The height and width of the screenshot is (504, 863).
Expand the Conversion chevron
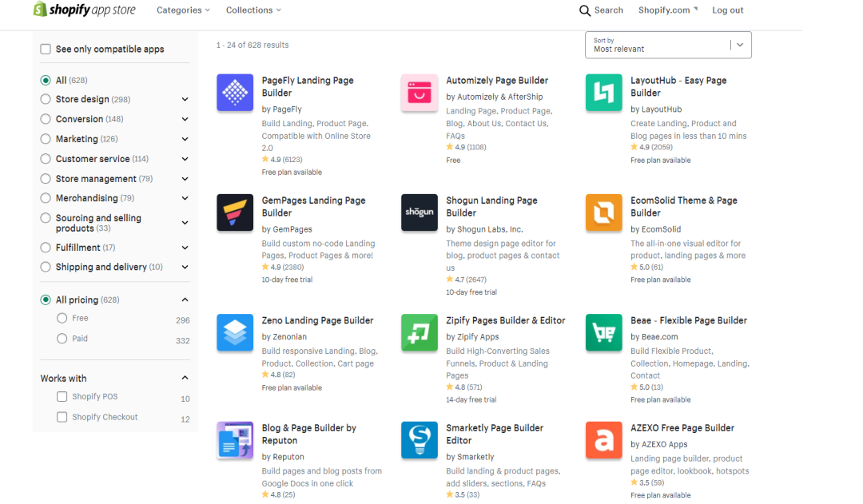(185, 119)
